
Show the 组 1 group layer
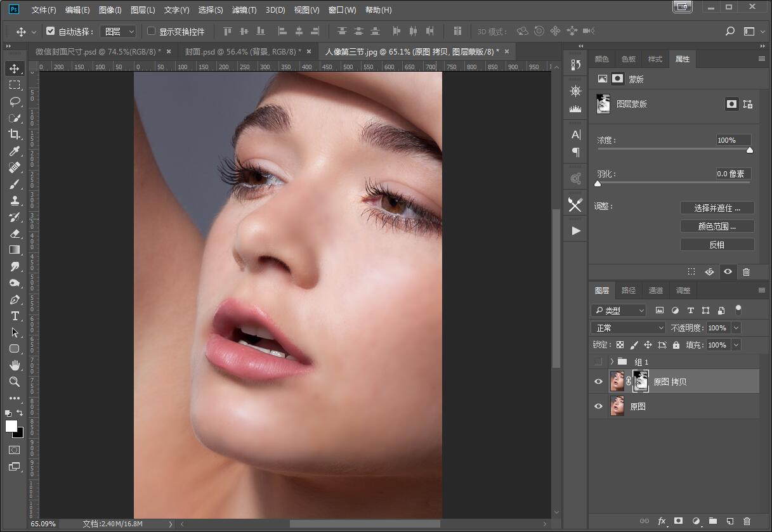coord(598,361)
